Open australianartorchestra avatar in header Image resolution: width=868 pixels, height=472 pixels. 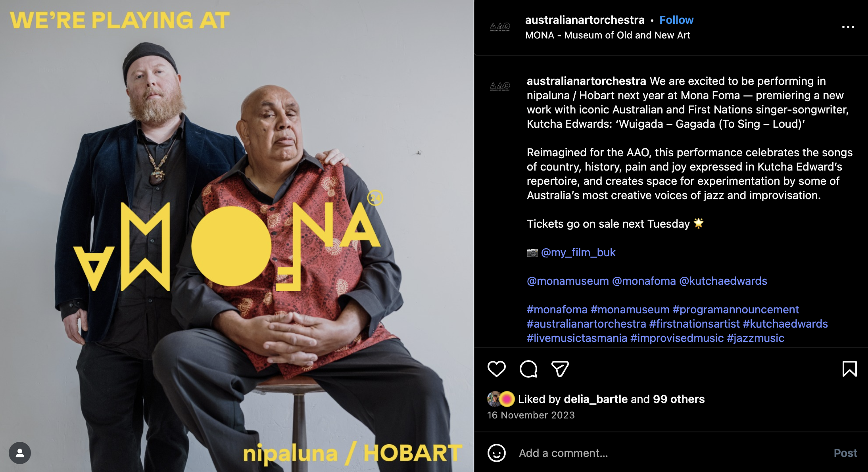pyautogui.click(x=499, y=27)
